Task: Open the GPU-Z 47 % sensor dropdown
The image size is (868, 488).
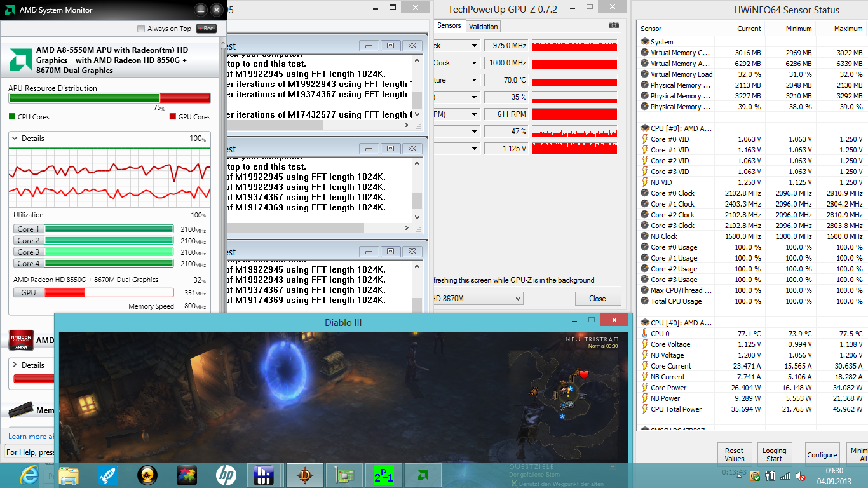Action: 474,132
